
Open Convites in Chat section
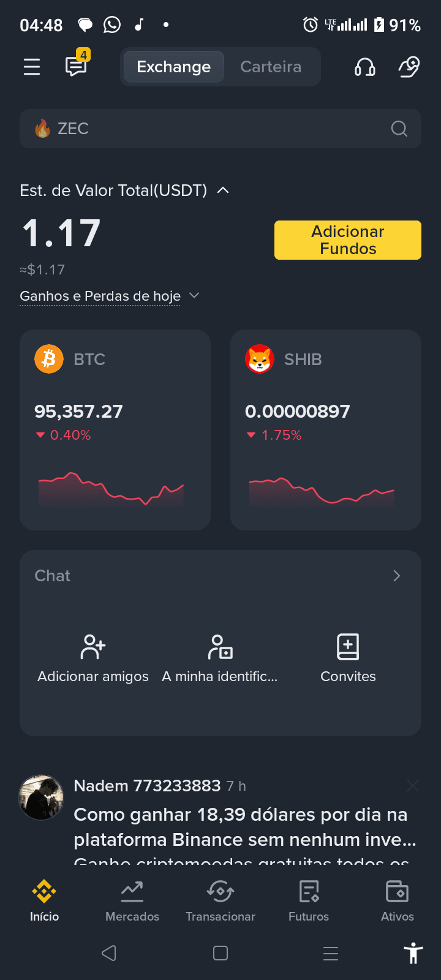pyautogui.click(x=348, y=658)
